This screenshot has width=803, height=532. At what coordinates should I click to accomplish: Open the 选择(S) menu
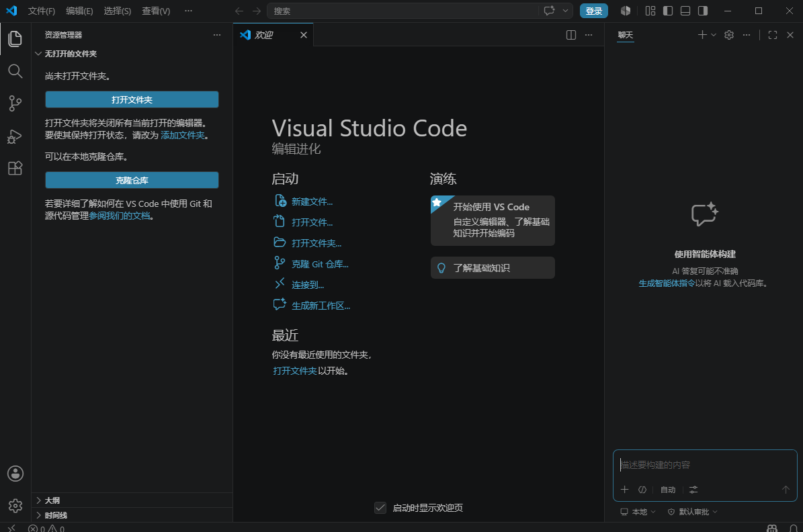click(x=118, y=11)
